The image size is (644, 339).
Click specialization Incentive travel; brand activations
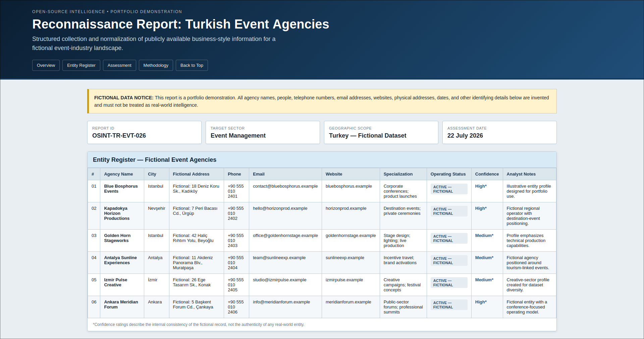coord(400,260)
